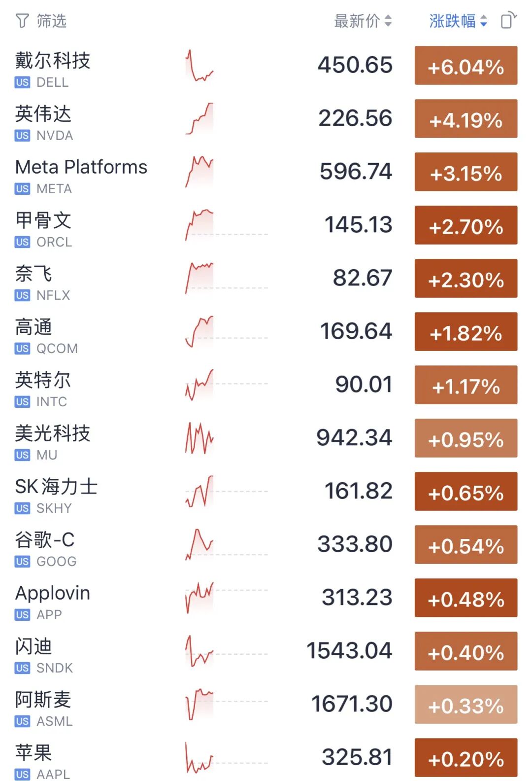Sort by 涨跌幅 column arrows
This screenshot has height=781, width=532.
tap(484, 21)
